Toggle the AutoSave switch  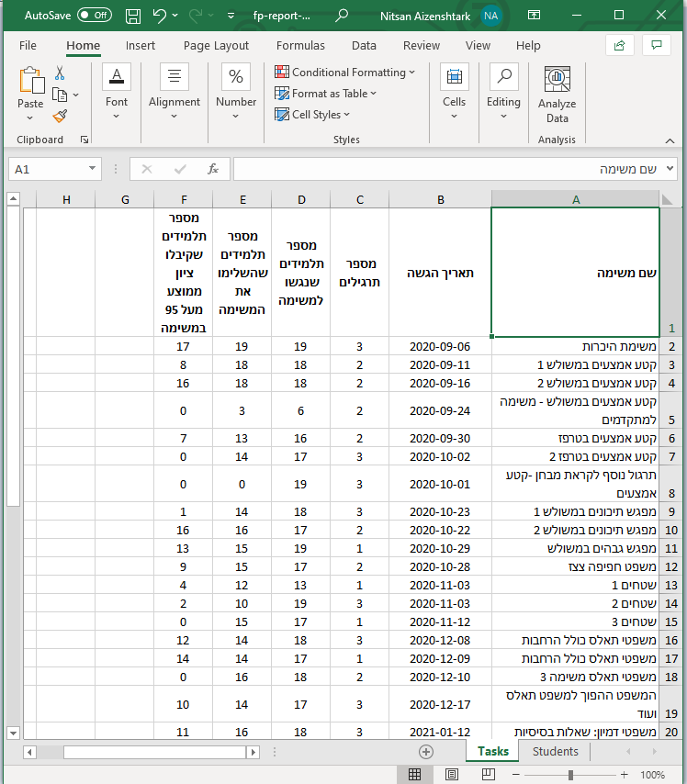pyautogui.click(x=94, y=16)
